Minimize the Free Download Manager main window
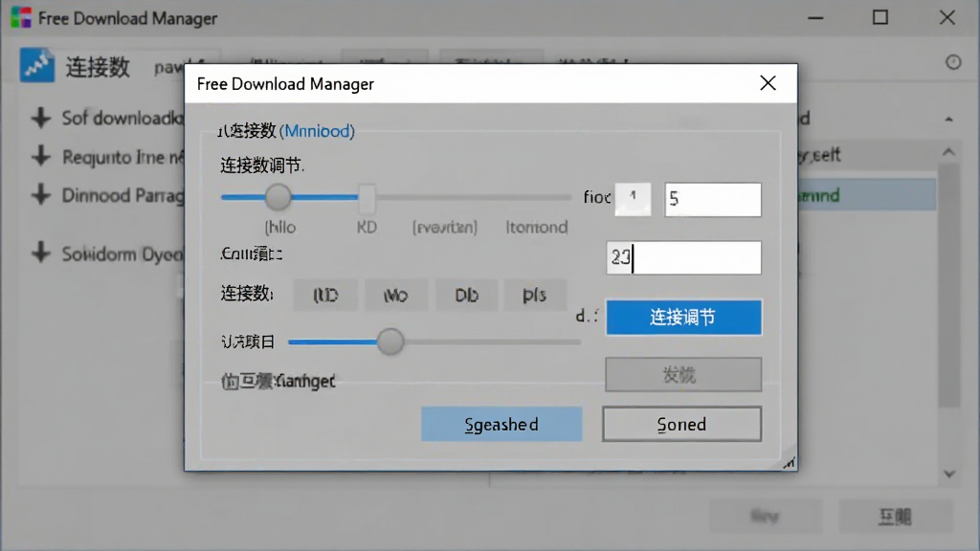 [x=815, y=17]
